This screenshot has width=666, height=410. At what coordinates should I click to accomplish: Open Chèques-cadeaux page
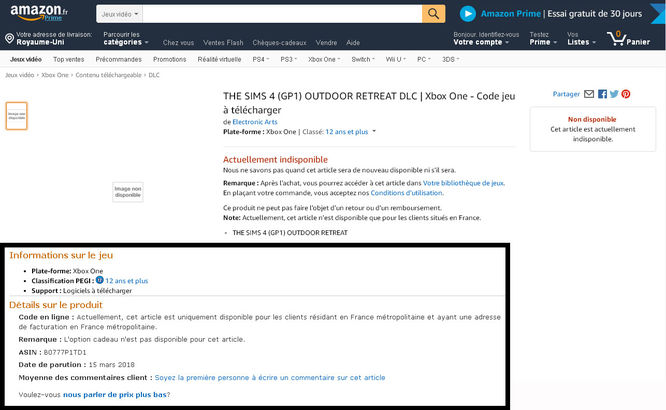point(279,42)
